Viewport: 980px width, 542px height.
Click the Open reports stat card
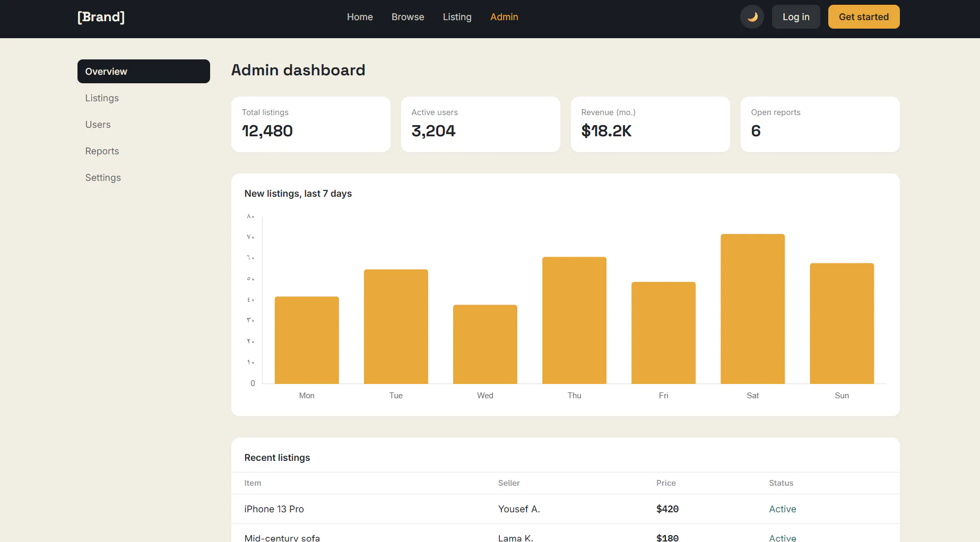tap(820, 125)
